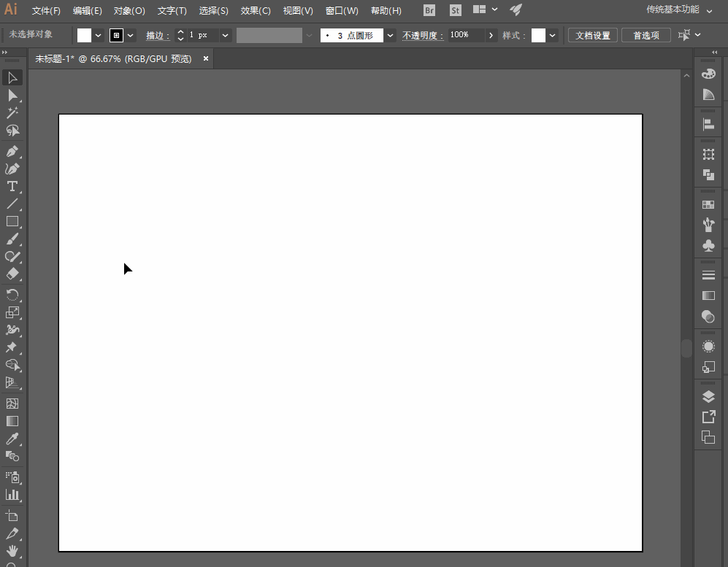Open the 不透明度 panel link

pyautogui.click(x=423, y=36)
